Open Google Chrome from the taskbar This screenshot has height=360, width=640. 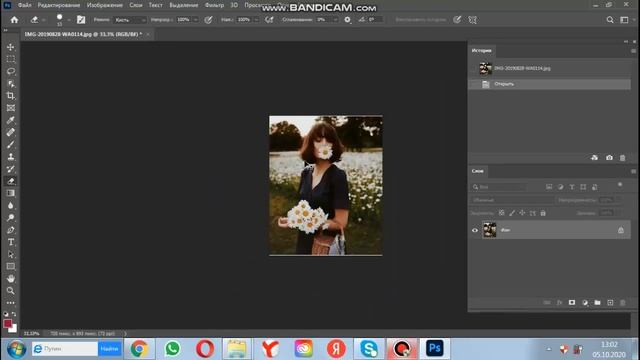tap(139, 349)
